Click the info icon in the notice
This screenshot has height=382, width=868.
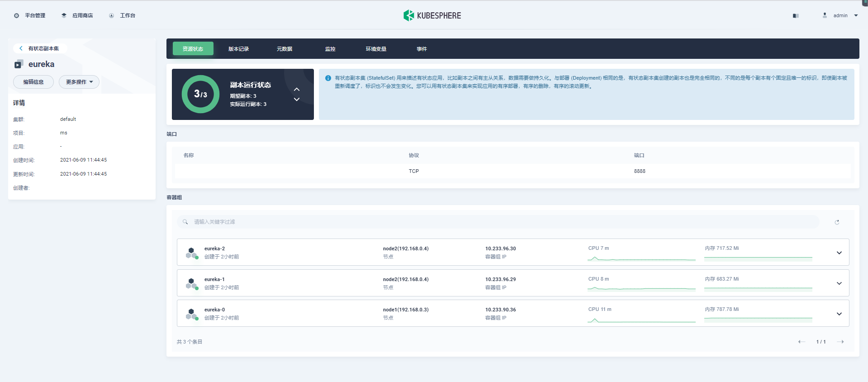click(328, 78)
